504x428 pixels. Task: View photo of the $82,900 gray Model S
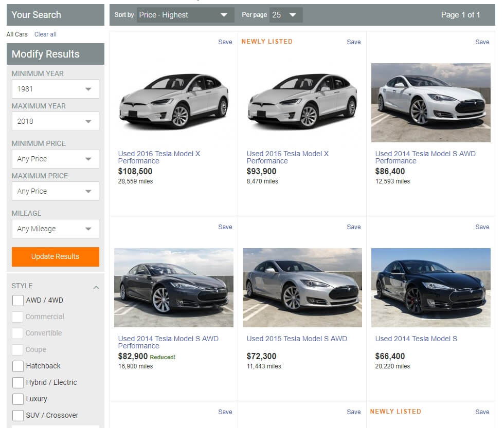tap(174, 288)
